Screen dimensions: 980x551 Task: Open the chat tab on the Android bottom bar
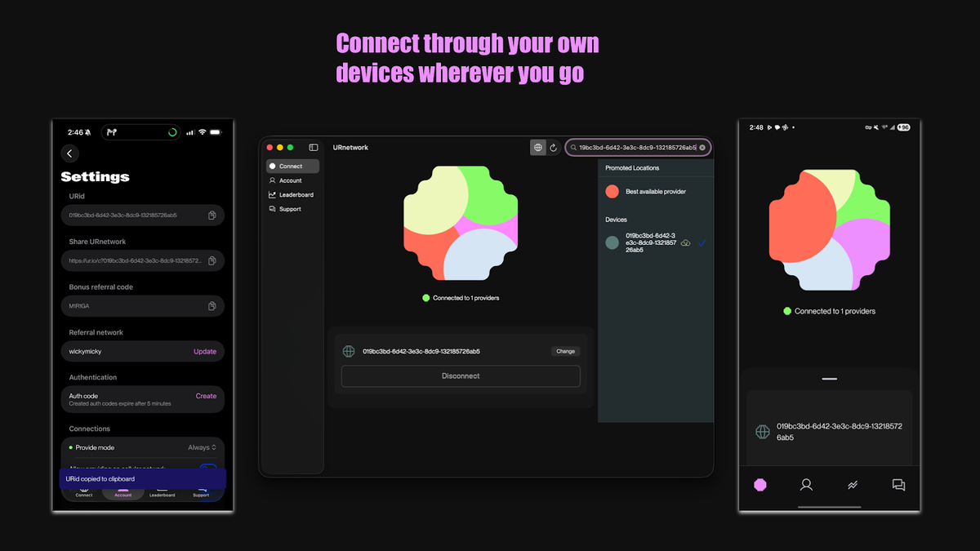[898, 484]
